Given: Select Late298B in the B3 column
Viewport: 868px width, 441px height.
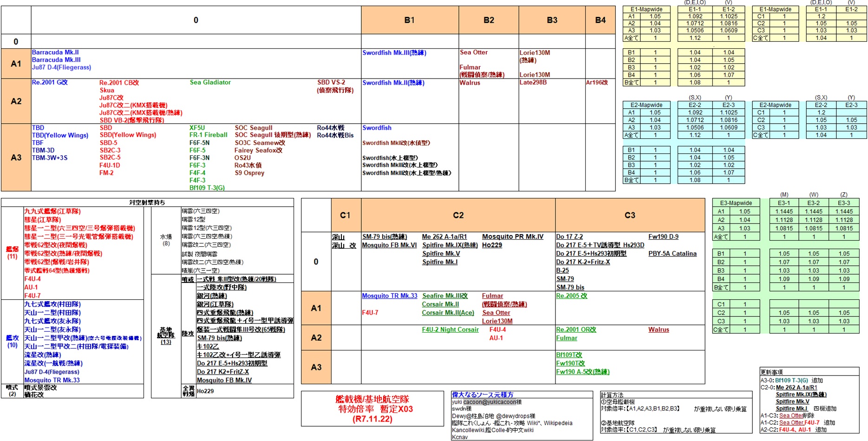Looking at the screenshot, I should pyautogui.click(x=533, y=82).
